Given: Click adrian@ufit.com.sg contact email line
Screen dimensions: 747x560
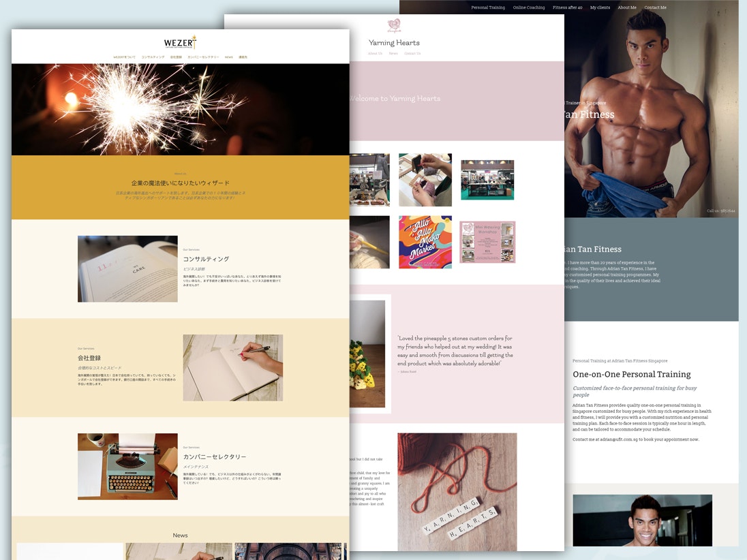Looking at the screenshot, I should pos(636,439).
